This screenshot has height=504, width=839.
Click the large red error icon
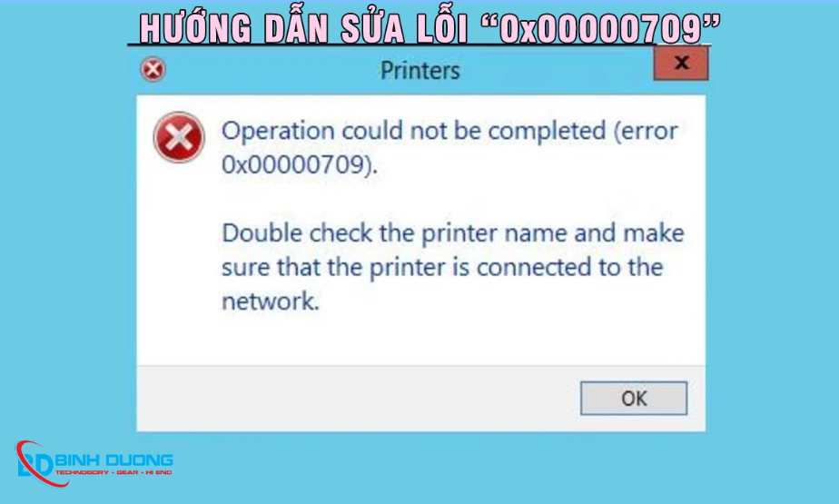(x=179, y=137)
